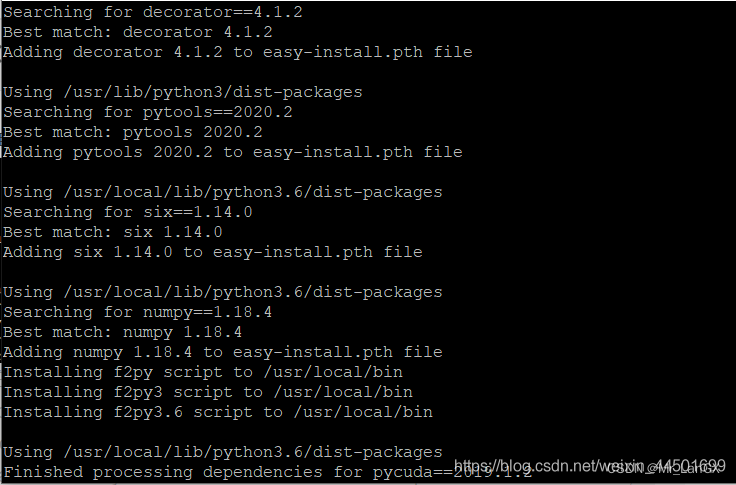The image size is (736, 485).
Task: Click the 'Best match: numpy 1.18.4' line
Action: pos(123,332)
